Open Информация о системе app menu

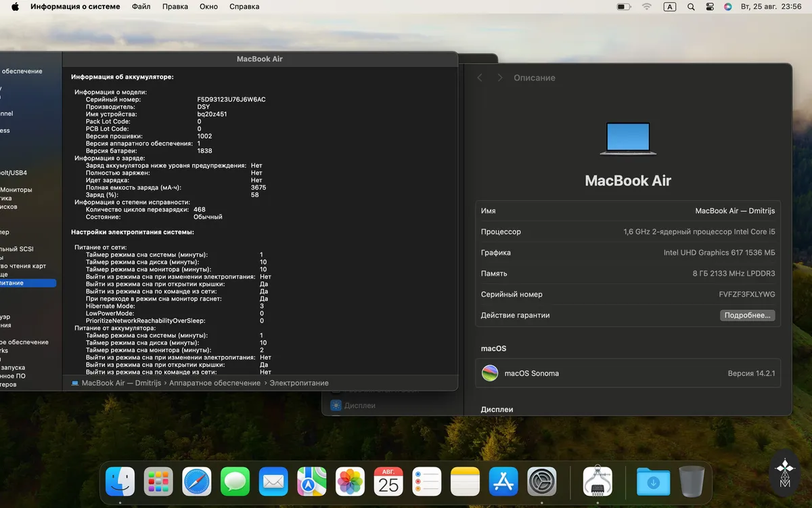(75, 7)
